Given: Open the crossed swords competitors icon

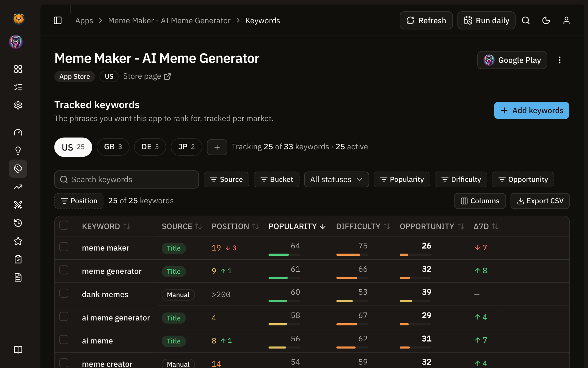Looking at the screenshot, I should pos(18,205).
